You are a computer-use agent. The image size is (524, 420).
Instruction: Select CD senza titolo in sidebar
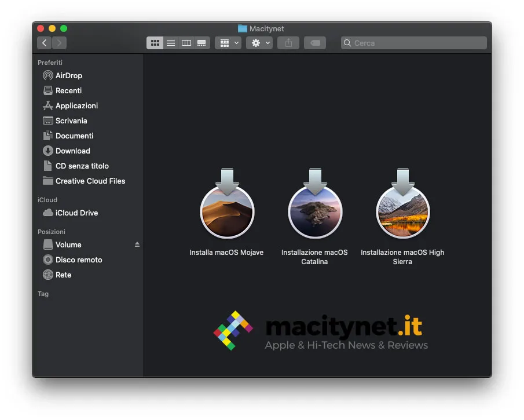(76, 166)
